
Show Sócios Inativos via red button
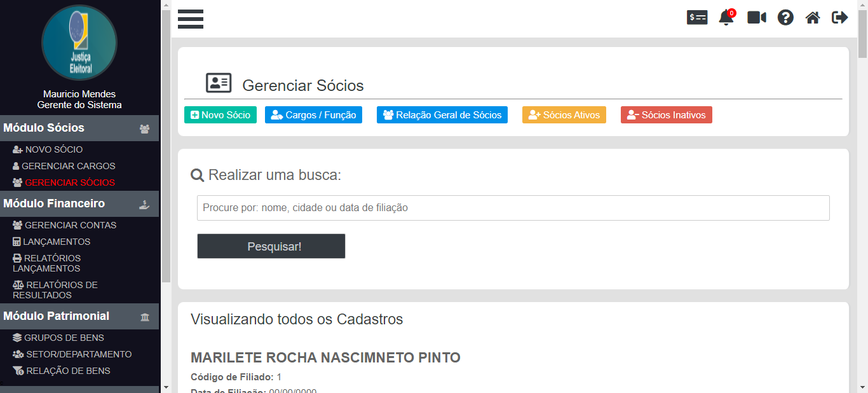666,115
